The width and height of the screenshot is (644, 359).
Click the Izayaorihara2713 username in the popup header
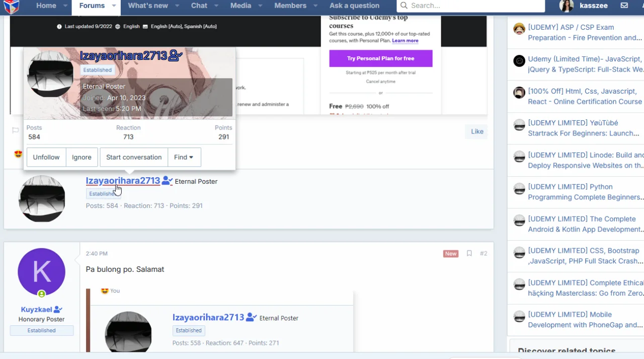click(x=123, y=56)
